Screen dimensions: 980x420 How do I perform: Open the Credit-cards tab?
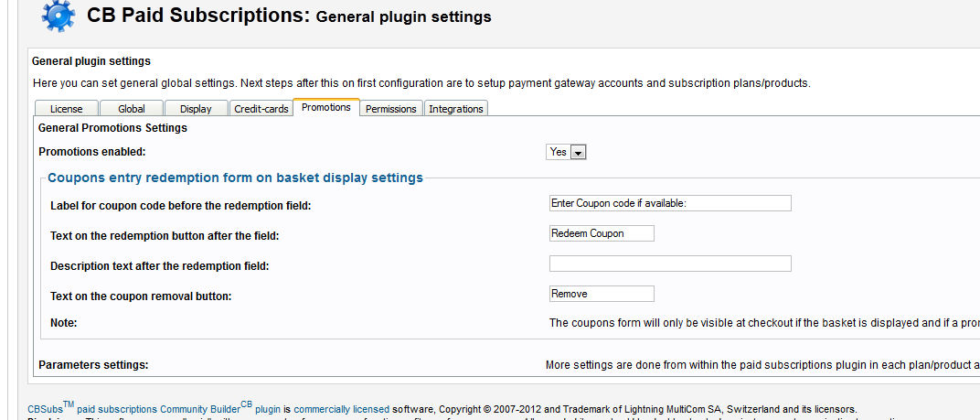click(261, 108)
